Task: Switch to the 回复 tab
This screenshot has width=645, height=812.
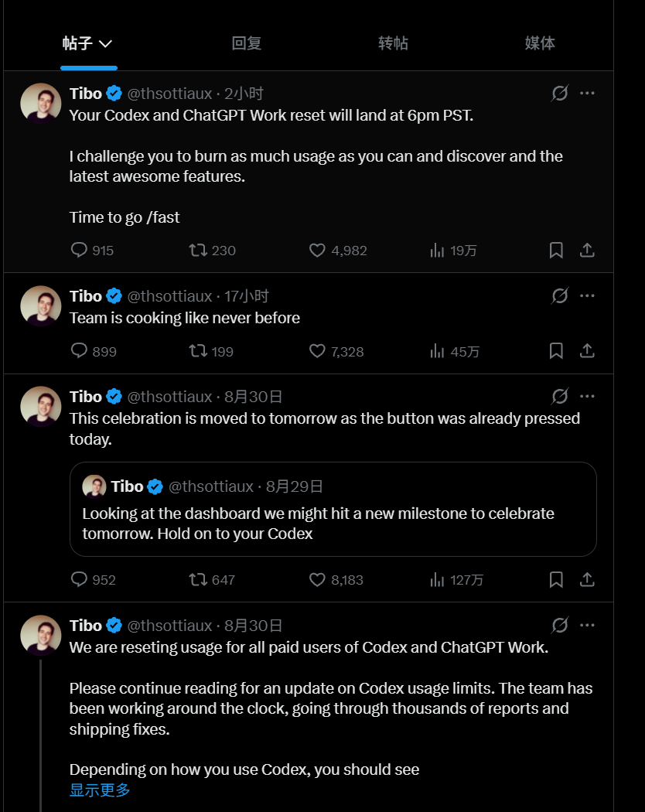Action: (x=246, y=43)
